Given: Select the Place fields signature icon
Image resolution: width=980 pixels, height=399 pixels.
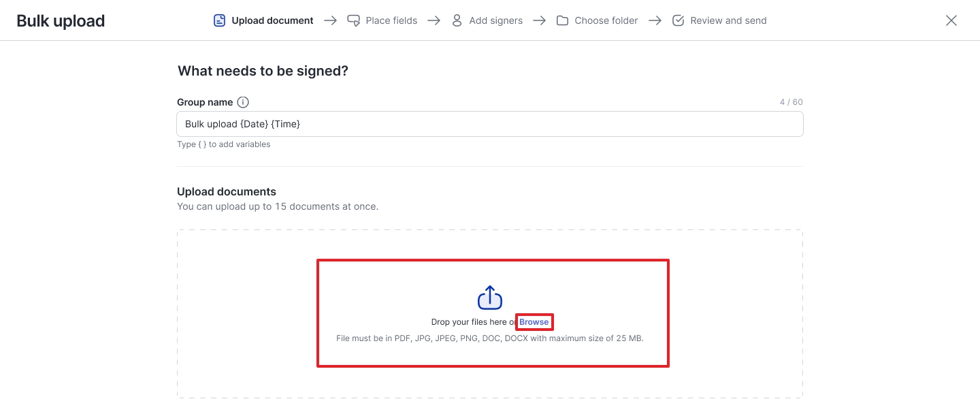Looking at the screenshot, I should 353,20.
